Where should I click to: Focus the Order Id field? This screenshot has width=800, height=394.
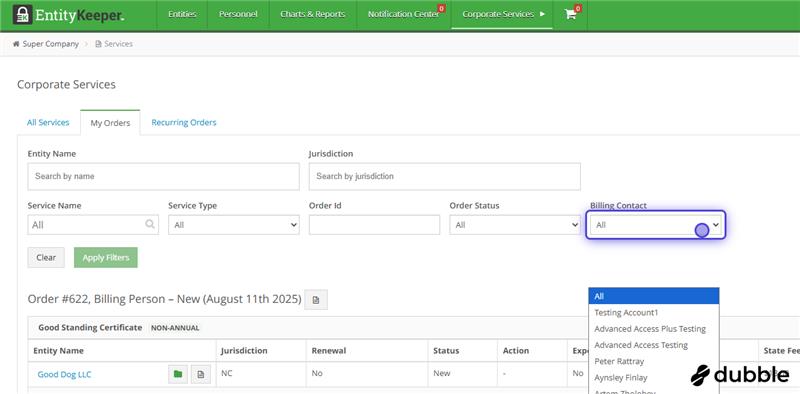click(374, 225)
